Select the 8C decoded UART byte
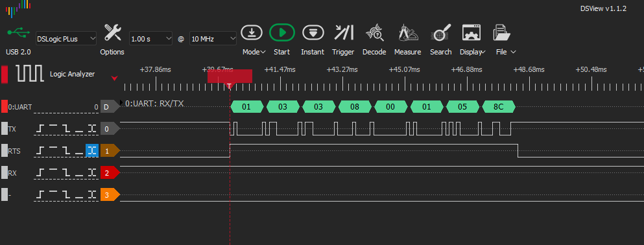This screenshot has width=644, height=245. [498, 107]
